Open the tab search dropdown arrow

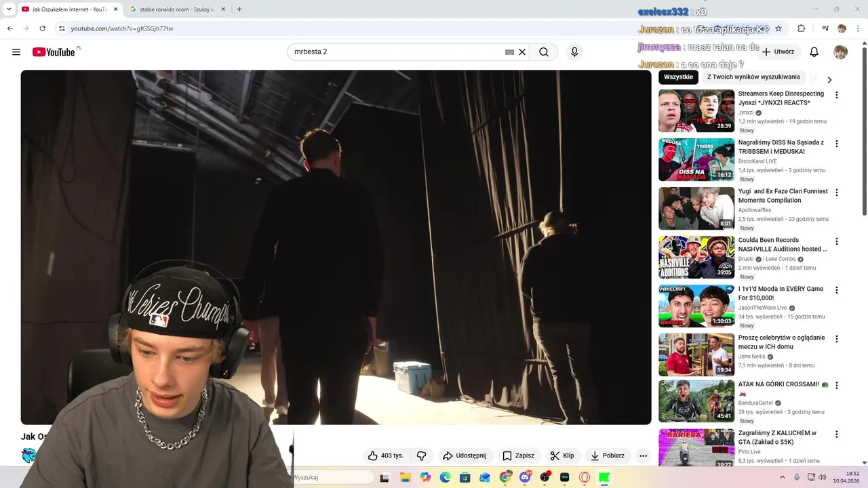[x=9, y=9]
